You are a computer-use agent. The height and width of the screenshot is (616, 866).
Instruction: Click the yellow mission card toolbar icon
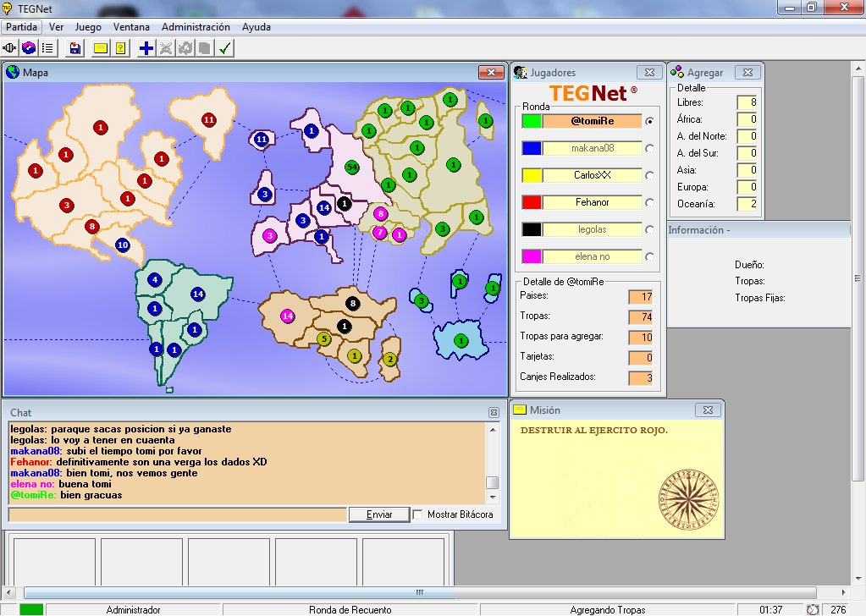(x=101, y=48)
